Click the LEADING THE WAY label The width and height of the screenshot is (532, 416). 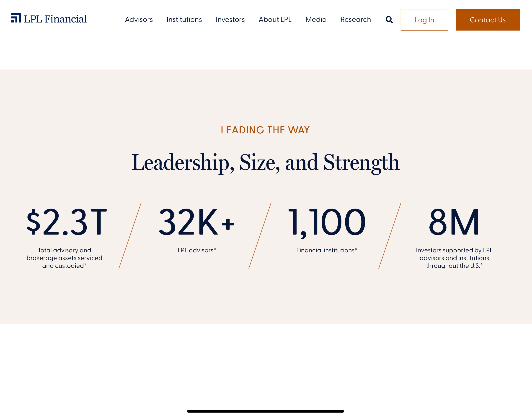[x=265, y=130]
